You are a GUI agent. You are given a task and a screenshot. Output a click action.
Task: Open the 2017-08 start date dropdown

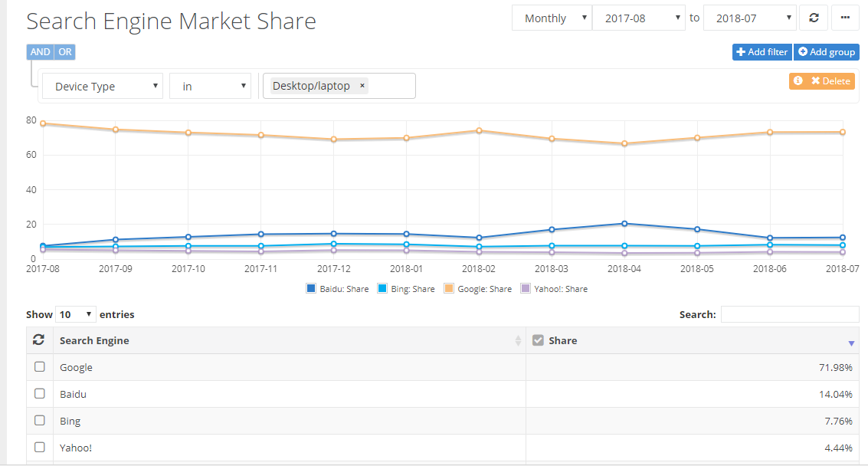point(639,18)
